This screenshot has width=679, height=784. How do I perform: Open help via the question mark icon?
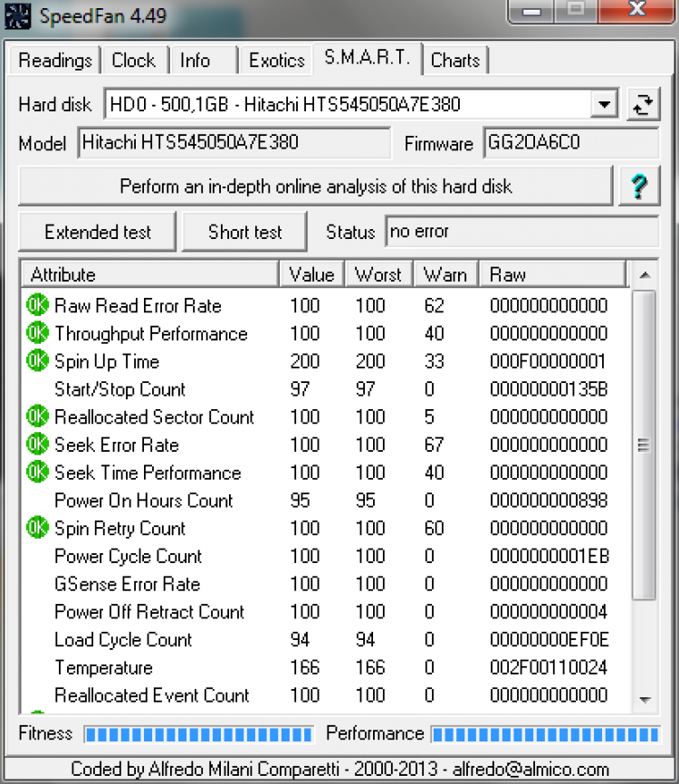coord(639,186)
